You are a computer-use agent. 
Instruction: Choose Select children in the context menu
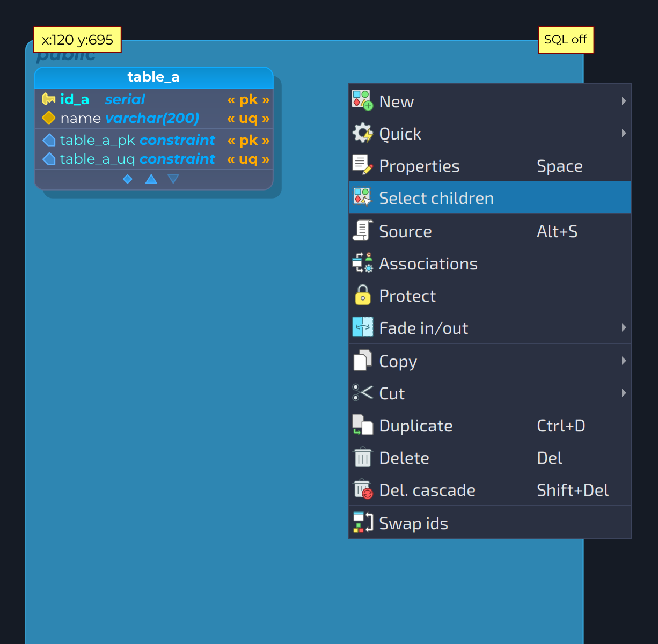pos(490,197)
